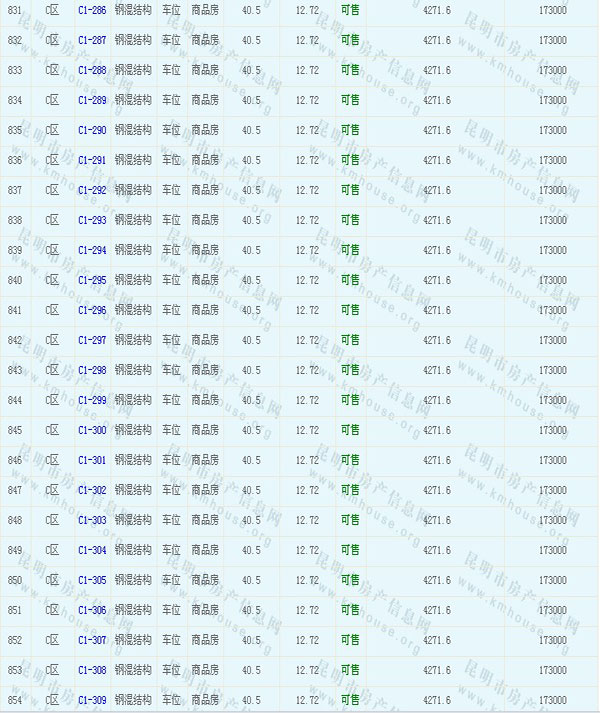Open unit C1-297 details

(x=91, y=340)
